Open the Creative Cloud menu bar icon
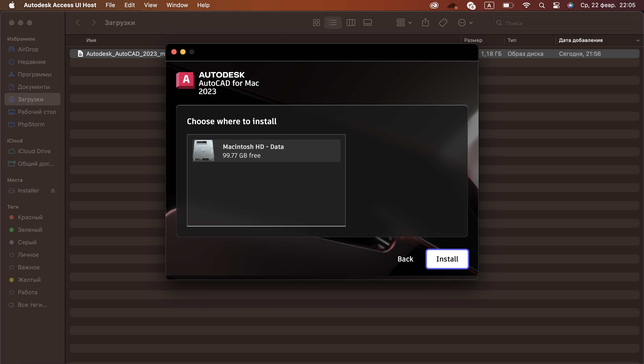Screen dimensions: 644x364 [x=434, y=5]
